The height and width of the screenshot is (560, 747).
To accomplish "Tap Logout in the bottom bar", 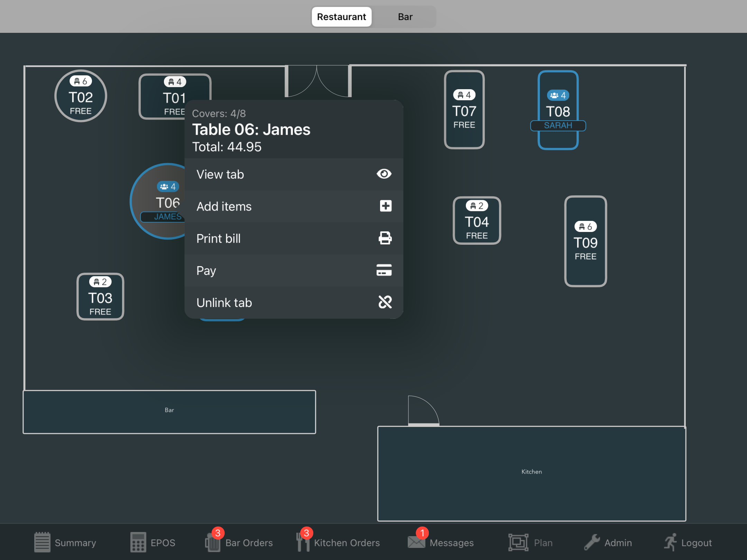I will (x=688, y=542).
